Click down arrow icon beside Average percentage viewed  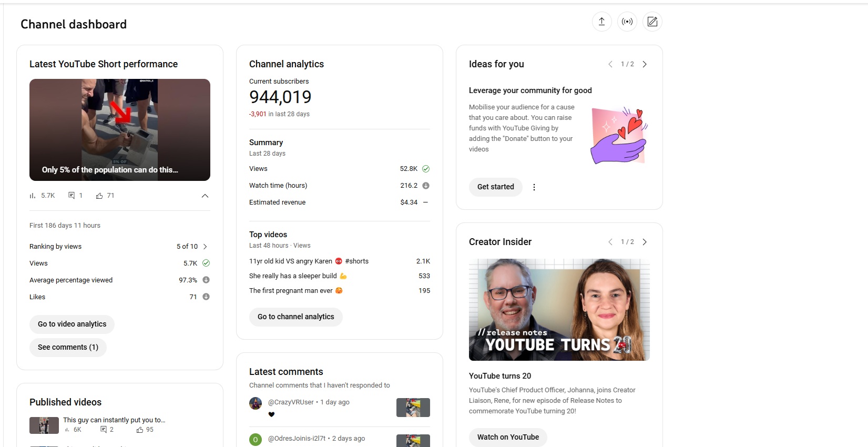[206, 280]
